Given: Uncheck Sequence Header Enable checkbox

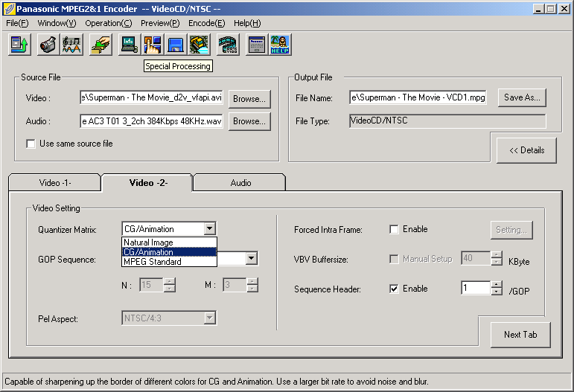Looking at the screenshot, I should pyautogui.click(x=394, y=289).
